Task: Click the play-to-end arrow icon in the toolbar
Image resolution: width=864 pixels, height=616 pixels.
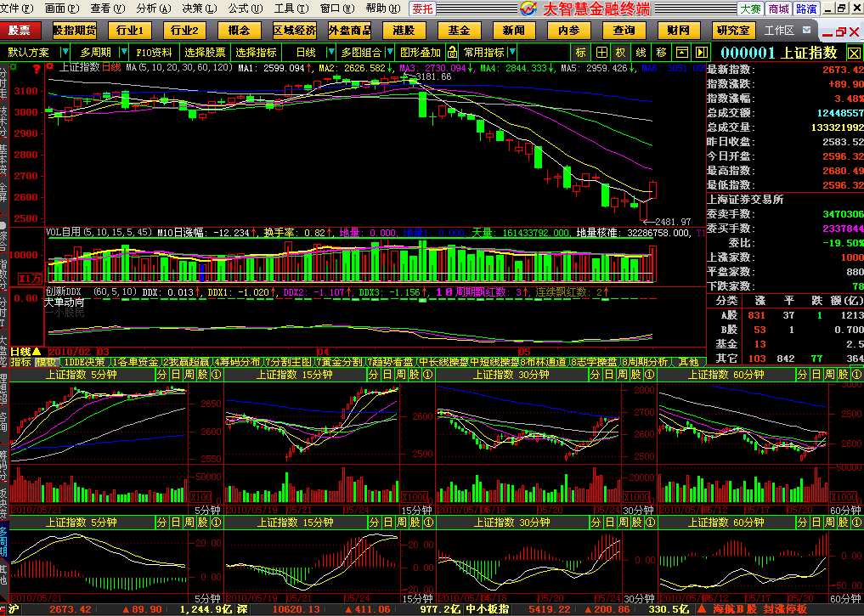Action: 702,53
